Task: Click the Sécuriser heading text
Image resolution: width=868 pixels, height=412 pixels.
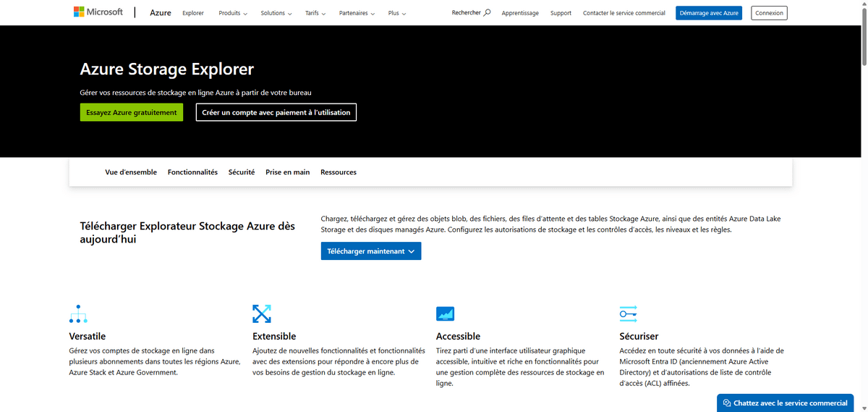Action: click(x=639, y=336)
